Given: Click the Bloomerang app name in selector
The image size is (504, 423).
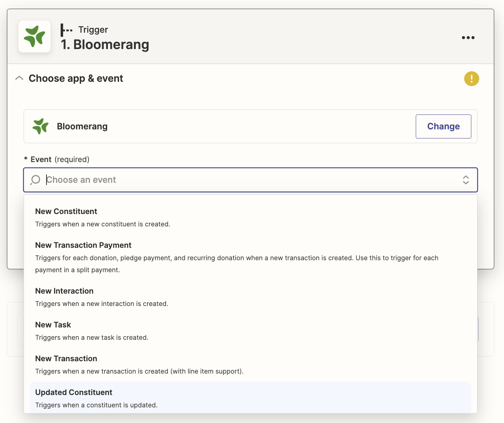Looking at the screenshot, I should coord(82,126).
